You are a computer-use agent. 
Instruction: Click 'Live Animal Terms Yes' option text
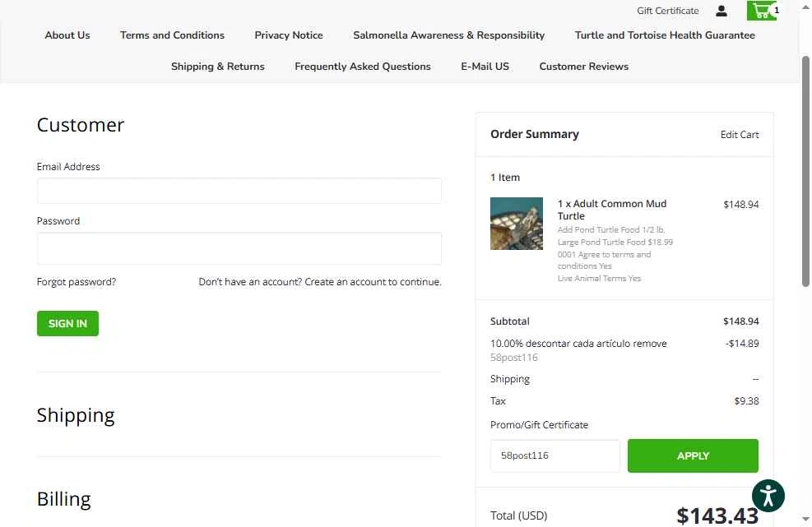click(599, 278)
